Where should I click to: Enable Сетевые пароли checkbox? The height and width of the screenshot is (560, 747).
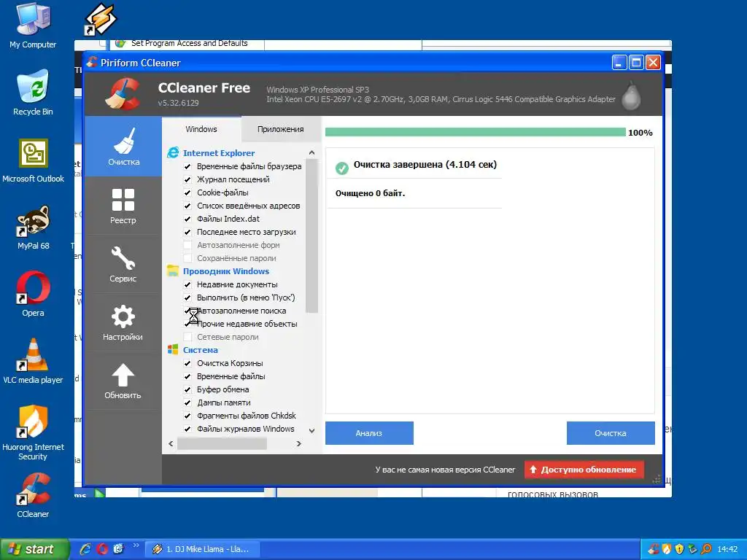tap(187, 337)
